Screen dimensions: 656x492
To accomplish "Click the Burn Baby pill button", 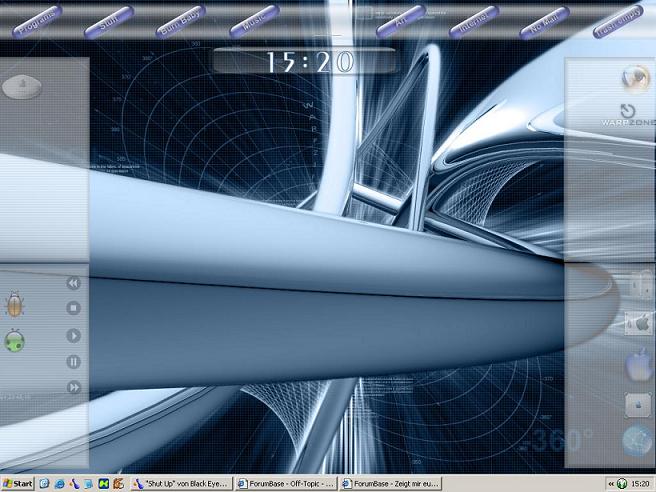I will [181, 22].
